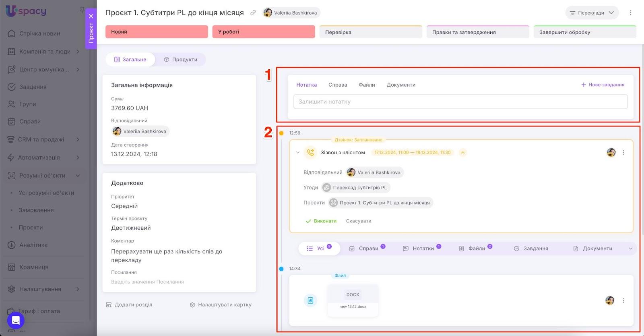Open the Файли tab in note composer
This screenshot has height=336, width=644.
(x=367, y=85)
